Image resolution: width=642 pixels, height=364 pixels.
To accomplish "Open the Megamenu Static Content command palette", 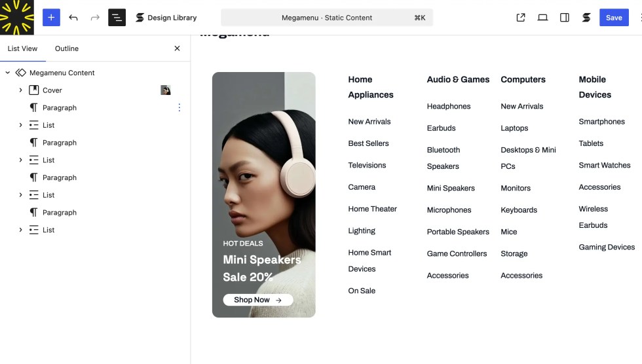I will coord(327,18).
